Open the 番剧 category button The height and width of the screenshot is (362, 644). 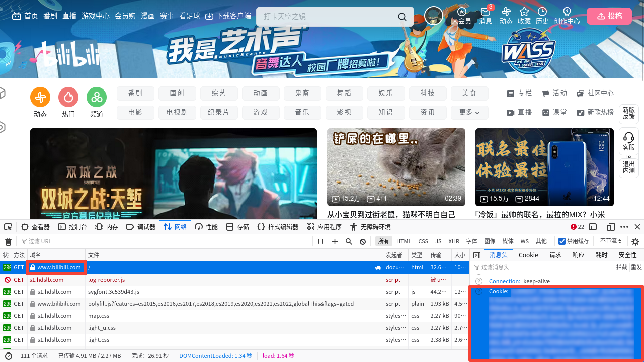(x=135, y=94)
